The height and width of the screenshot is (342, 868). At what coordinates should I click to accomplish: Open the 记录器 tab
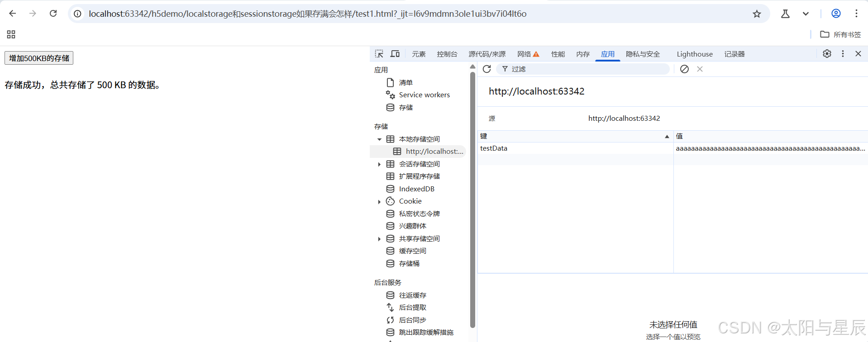pyautogui.click(x=734, y=54)
